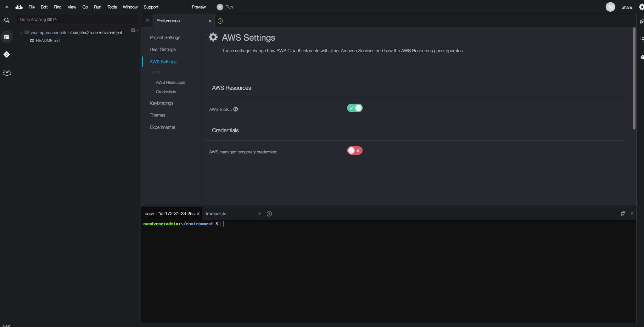This screenshot has height=327, width=644.
Task: Switch to the Immediate tab
Action: 216,214
